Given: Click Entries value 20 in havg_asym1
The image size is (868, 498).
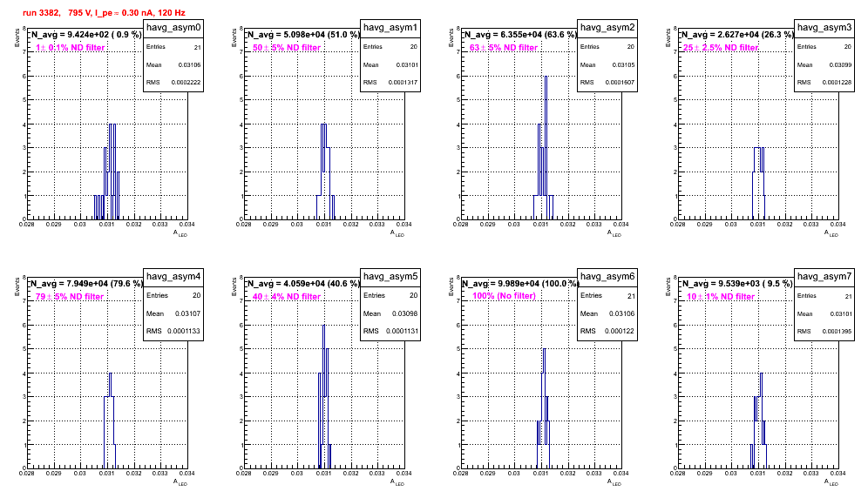Looking at the screenshot, I should coord(413,47).
